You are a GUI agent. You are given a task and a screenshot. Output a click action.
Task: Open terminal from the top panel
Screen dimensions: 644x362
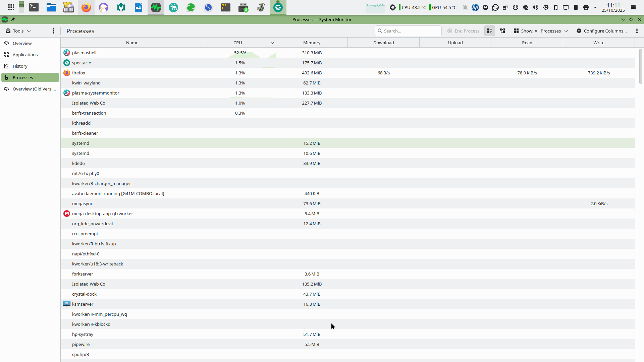[x=34, y=7]
